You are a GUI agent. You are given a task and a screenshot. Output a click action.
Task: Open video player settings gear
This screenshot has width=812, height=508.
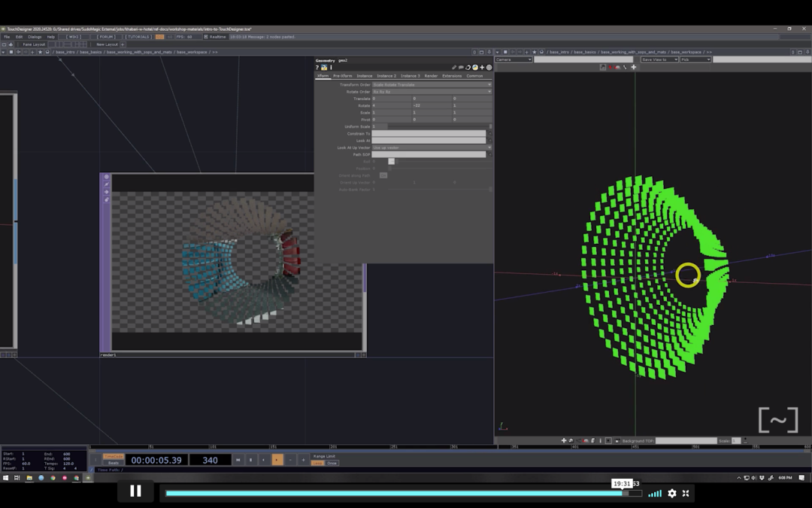[x=672, y=493]
